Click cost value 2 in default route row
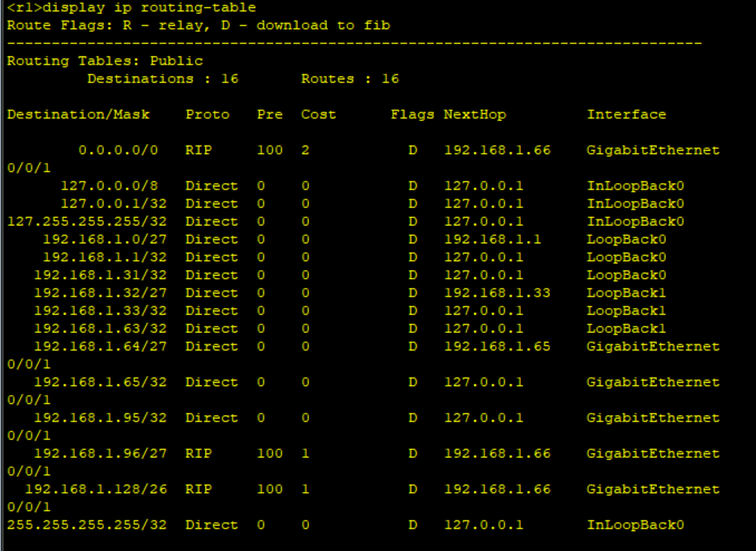 306,150
